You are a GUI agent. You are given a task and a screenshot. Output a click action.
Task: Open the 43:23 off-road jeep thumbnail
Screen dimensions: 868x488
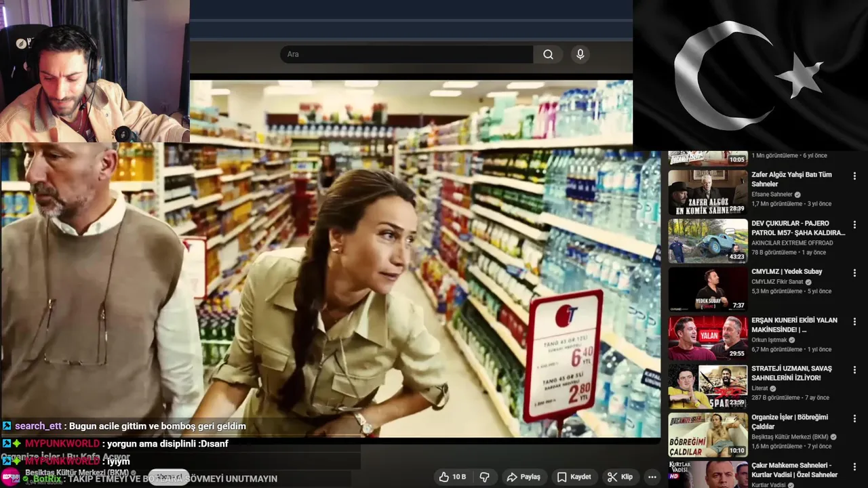point(708,241)
